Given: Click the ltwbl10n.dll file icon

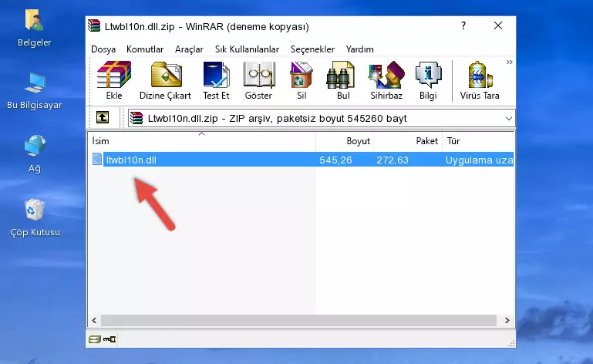Looking at the screenshot, I should pyautogui.click(x=97, y=159).
